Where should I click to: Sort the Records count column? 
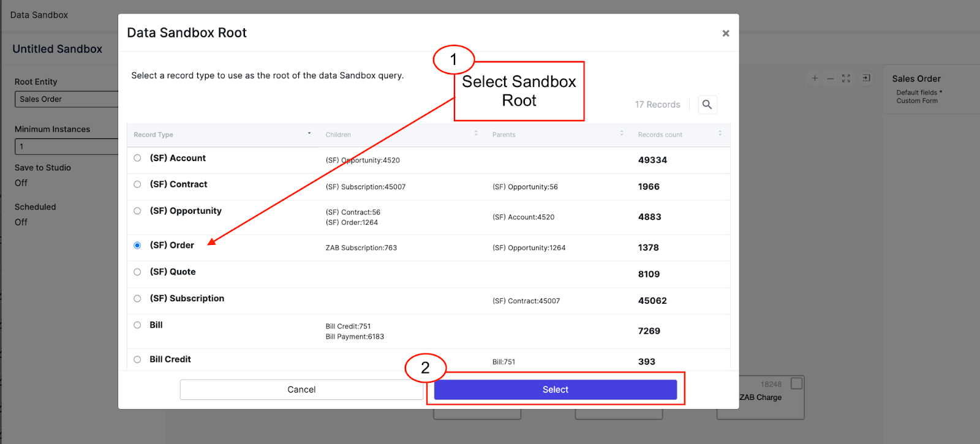pos(720,133)
